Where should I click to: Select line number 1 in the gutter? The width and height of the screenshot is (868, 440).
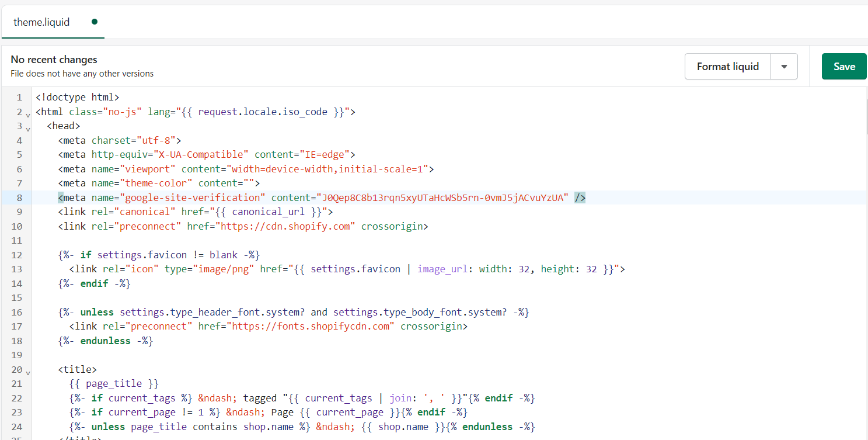(19, 98)
